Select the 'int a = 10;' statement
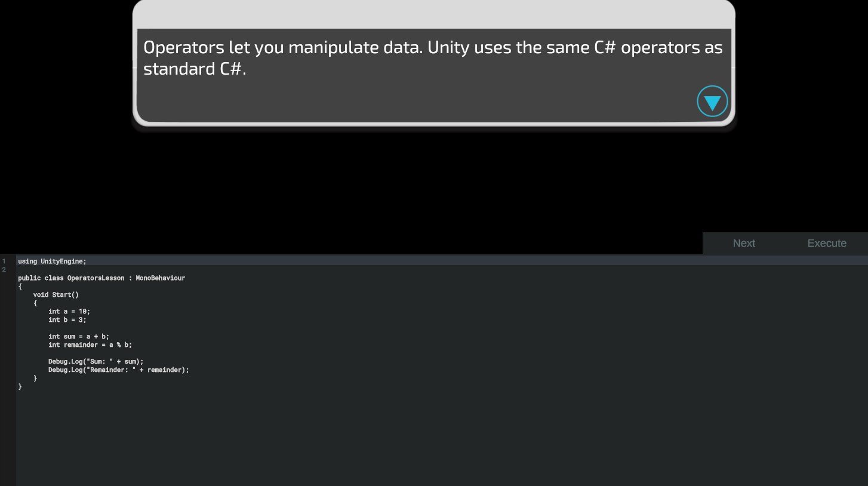868x486 pixels. point(69,311)
